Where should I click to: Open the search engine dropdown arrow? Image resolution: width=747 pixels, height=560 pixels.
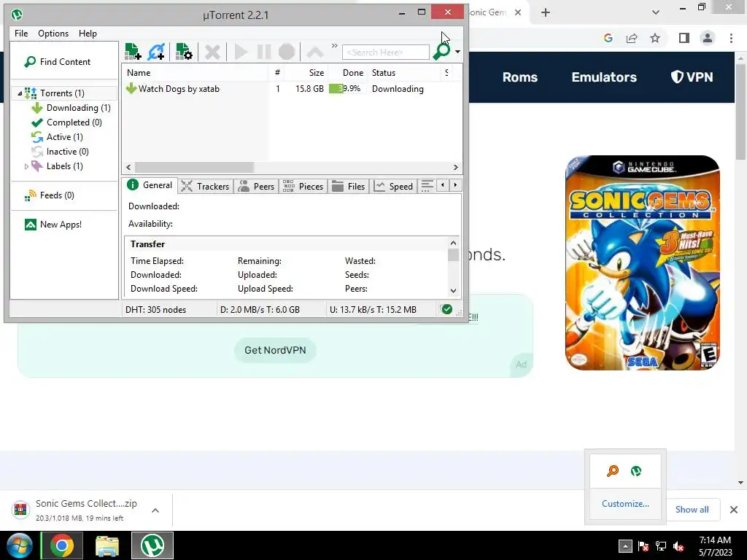coord(457,52)
